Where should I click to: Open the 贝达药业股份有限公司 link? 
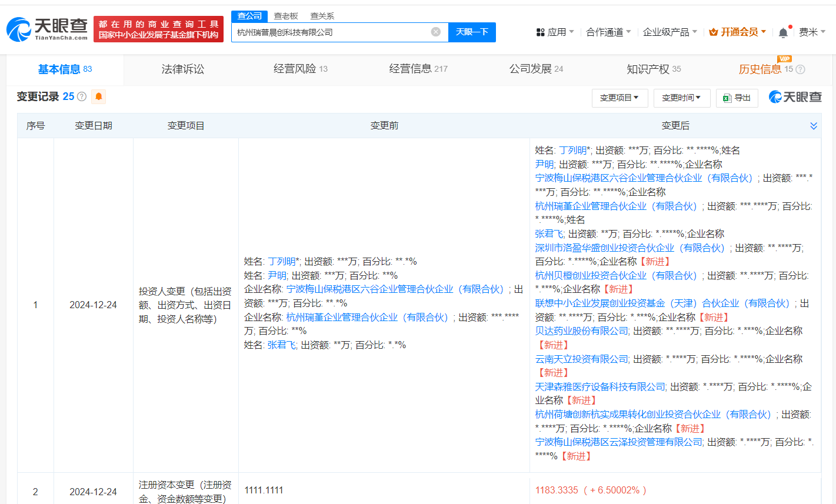(x=582, y=331)
